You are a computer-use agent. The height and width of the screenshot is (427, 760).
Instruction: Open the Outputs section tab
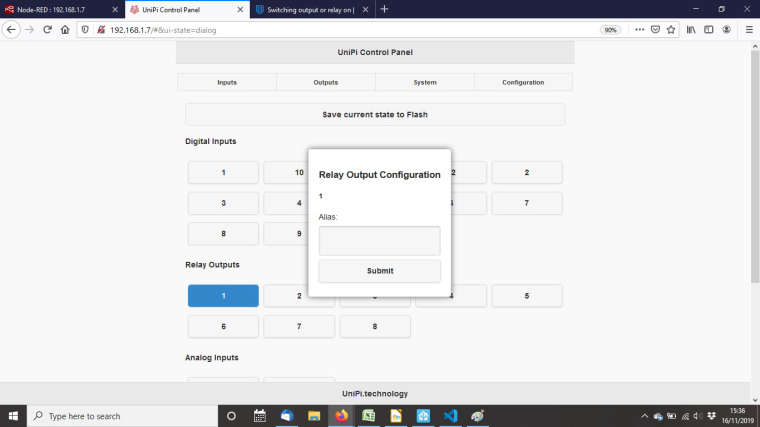[x=326, y=82]
